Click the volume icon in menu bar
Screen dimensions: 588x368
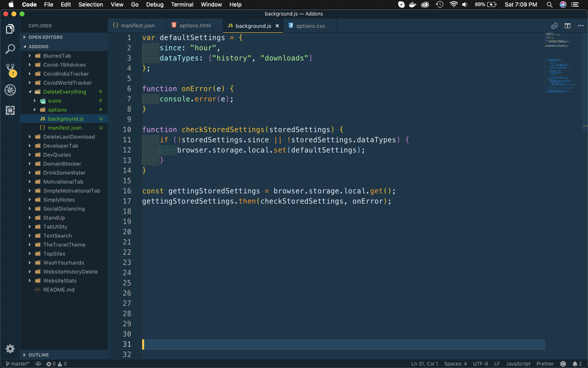tap(465, 4)
